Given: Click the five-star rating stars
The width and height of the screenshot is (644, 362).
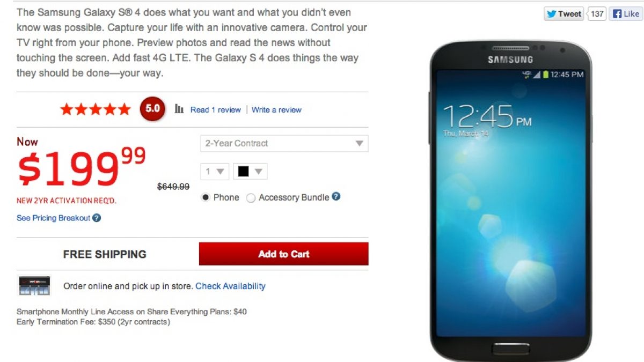Looking at the screenshot, I should (x=95, y=109).
